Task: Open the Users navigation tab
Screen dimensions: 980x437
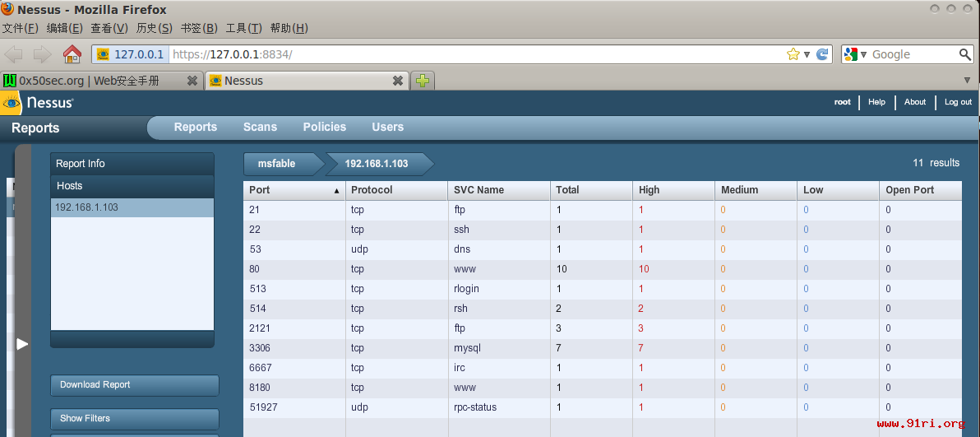Action: click(387, 127)
